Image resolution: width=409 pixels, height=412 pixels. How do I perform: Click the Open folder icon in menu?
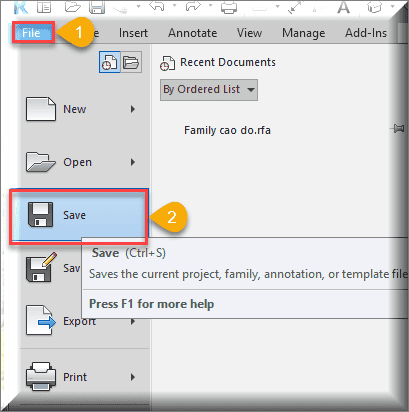tap(41, 162)
